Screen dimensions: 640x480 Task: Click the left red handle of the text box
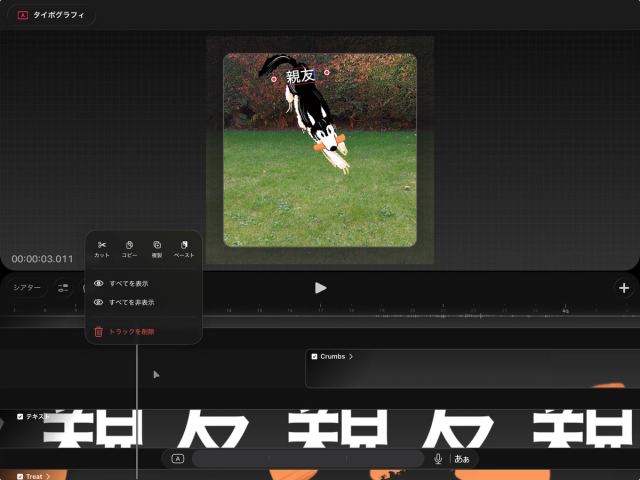point(273,79)
